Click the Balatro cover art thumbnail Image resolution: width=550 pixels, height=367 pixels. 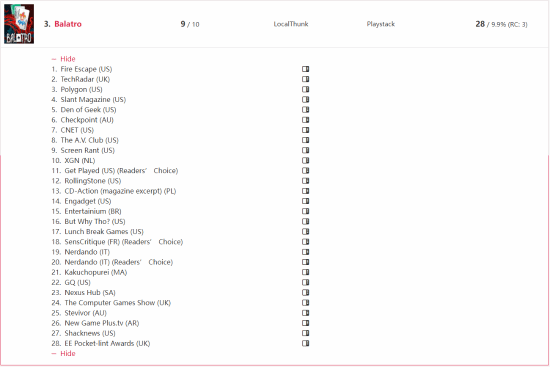pyautogui.click(x=19, y=24)
